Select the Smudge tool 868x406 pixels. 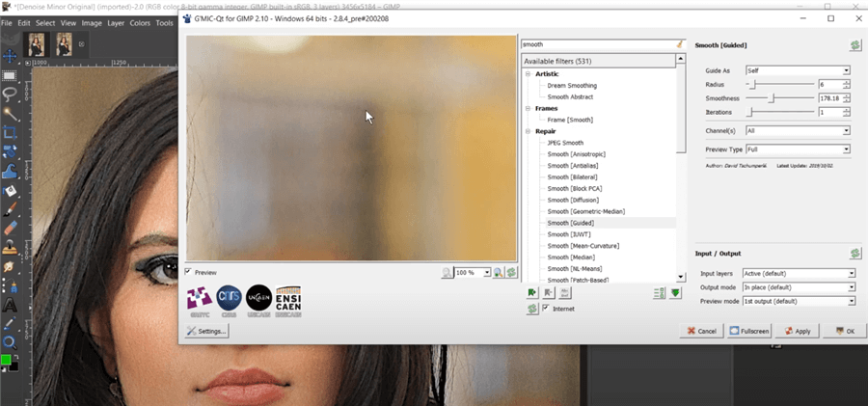tap(10, 266)
